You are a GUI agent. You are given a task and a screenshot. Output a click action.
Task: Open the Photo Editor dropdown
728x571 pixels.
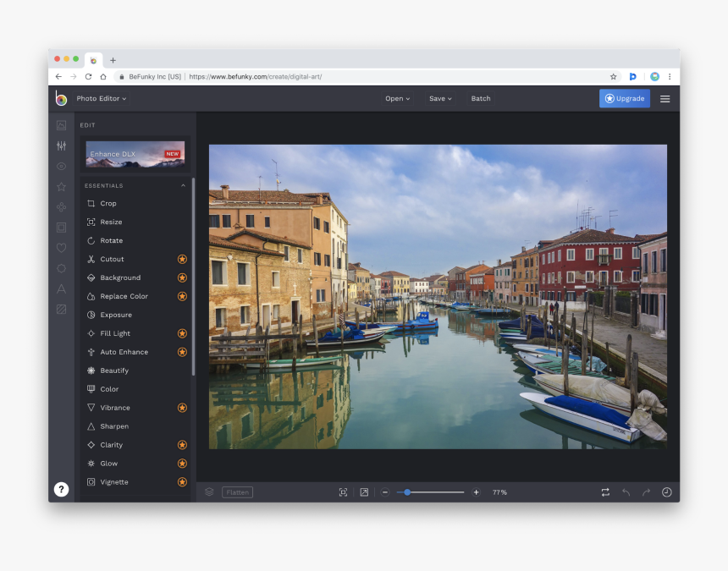pyautogui.click(x=102, y=98)
